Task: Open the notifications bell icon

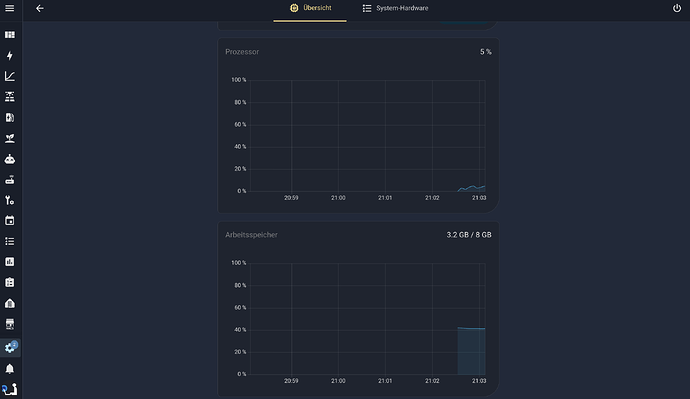Action: 10,369
